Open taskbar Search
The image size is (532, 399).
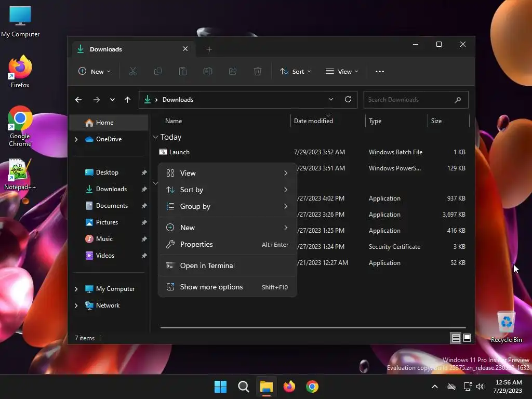click(x=243, y=387)
